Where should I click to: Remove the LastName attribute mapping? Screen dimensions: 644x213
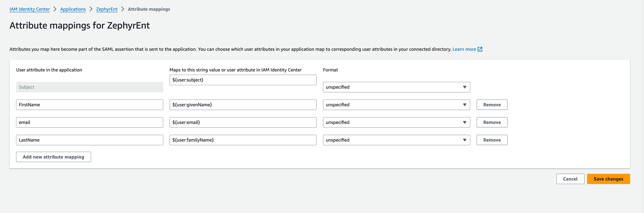point(492,140)
